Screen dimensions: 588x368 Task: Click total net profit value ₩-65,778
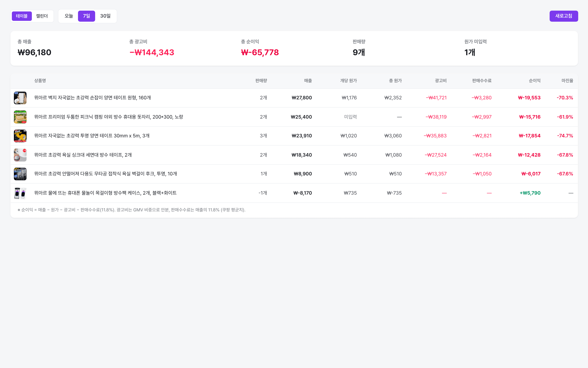pyautogui.click(x=260, y=52)
